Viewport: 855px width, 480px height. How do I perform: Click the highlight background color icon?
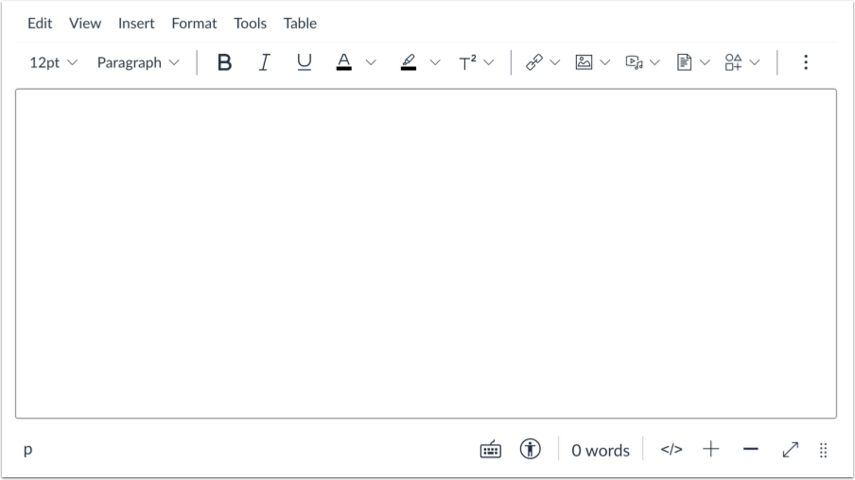point(408,63)
